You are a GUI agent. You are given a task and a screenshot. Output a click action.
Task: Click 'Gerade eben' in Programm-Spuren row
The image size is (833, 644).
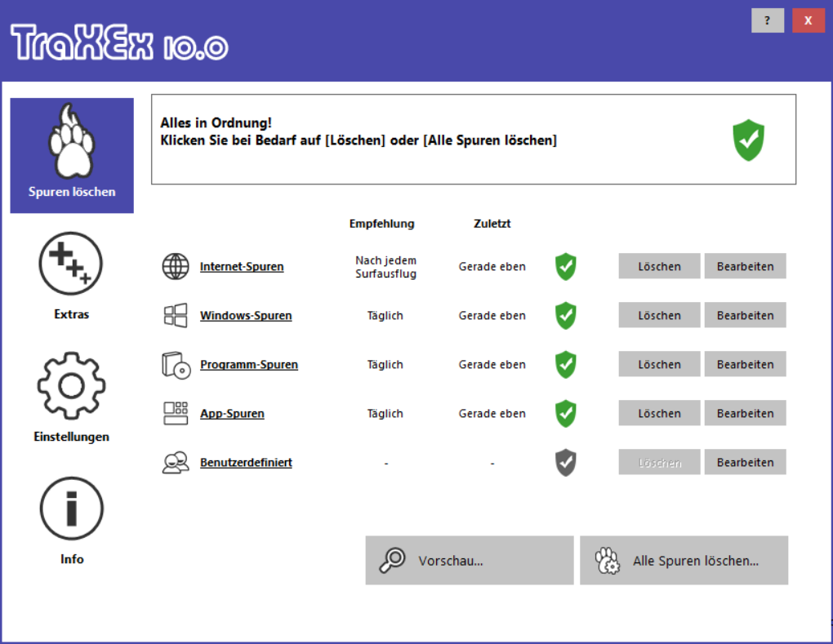[492, 365]
